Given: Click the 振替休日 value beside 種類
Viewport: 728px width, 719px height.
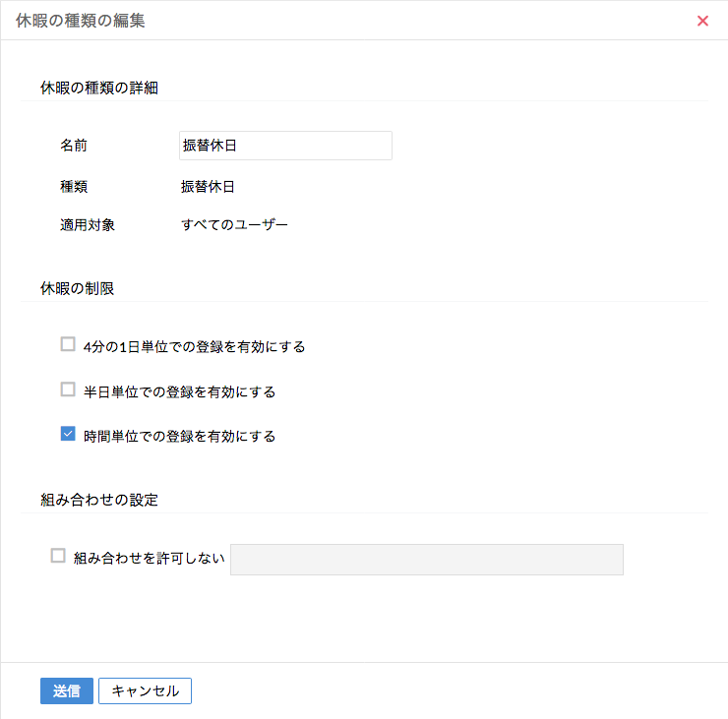Looking at the screenshot, I should click(208, 186).
